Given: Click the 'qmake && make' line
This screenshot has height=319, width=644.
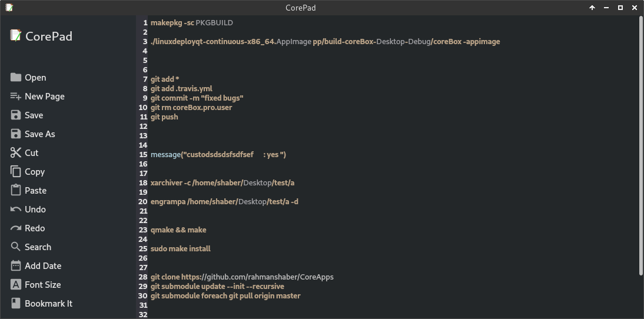Looking at the screenshot, I should (179, 230).
